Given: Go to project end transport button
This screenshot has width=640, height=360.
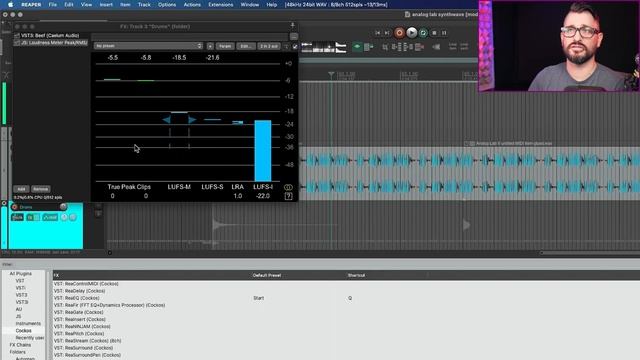Looking at the screenshot, I should [x=387, y=33].
